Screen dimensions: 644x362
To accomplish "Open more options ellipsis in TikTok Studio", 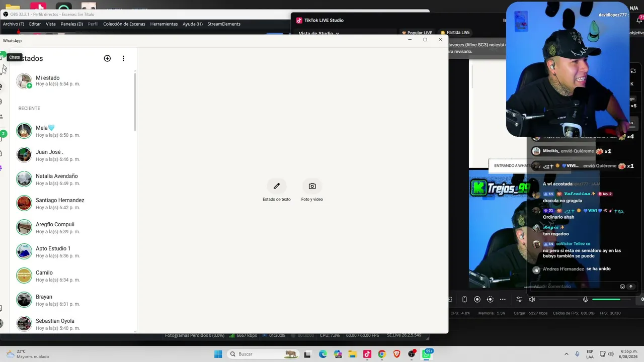I will coord(503,300).
